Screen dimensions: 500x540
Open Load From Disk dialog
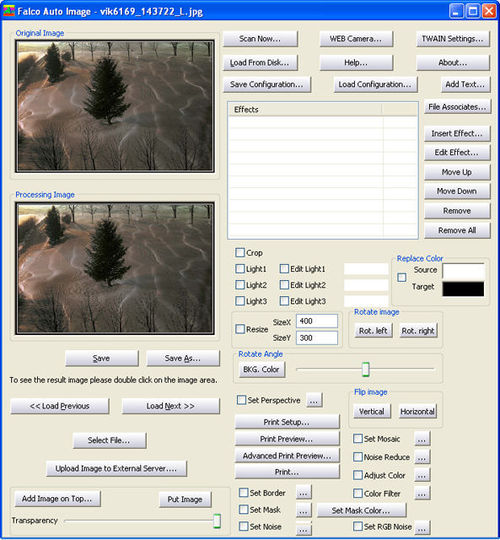[260, 63]
